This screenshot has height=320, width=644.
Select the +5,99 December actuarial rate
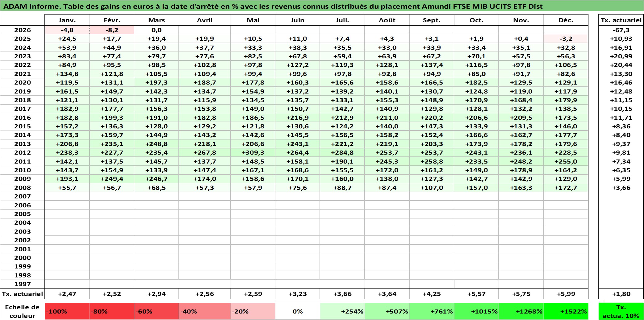(x=566, y=294)
